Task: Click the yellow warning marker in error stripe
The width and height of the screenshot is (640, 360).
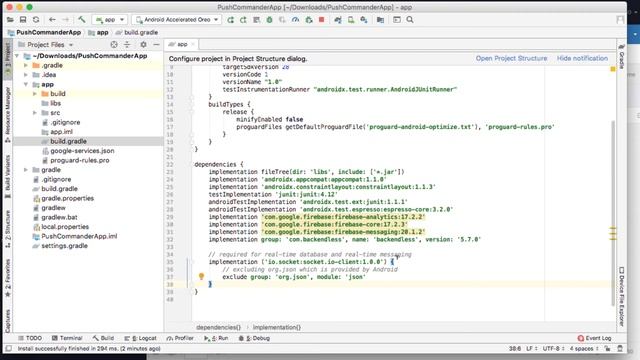Action: (x=613, y=69)
